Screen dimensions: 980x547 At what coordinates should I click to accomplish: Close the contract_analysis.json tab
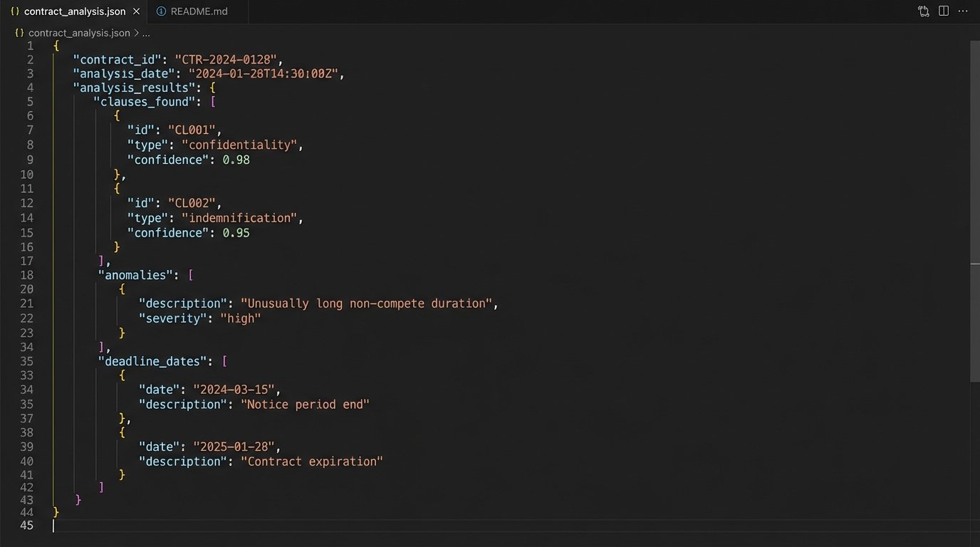click(x=135, y=11)
